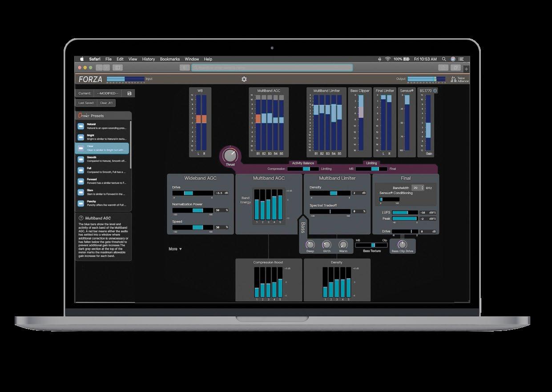Open the Apple menu
The width and height of the screenshot is (552, 392).
82,59
